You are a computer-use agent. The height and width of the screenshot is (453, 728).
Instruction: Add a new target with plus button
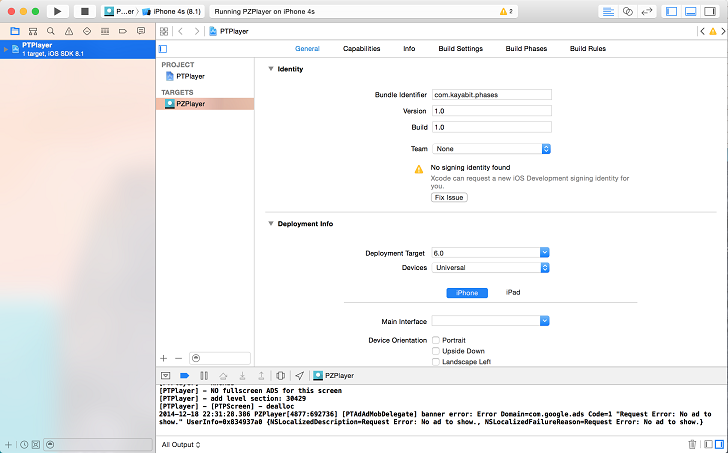pyautogui.click(x=163, y=358)
